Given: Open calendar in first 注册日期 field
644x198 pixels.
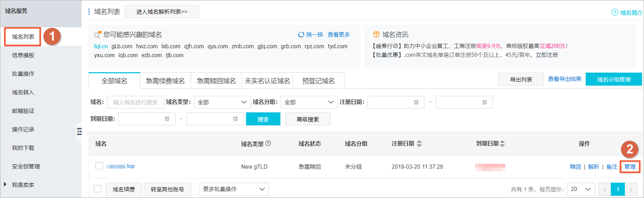Looking at the screenshot, I should [416, 102].
